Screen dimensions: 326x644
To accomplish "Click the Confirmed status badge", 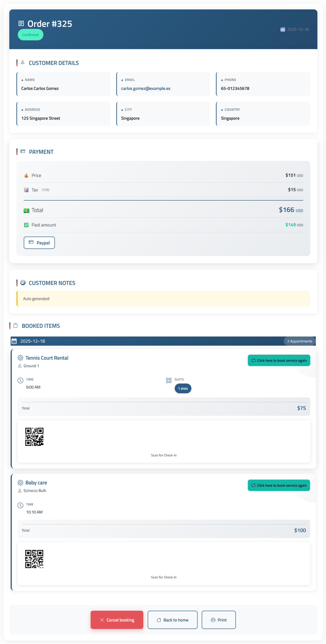I will (30, 35).
